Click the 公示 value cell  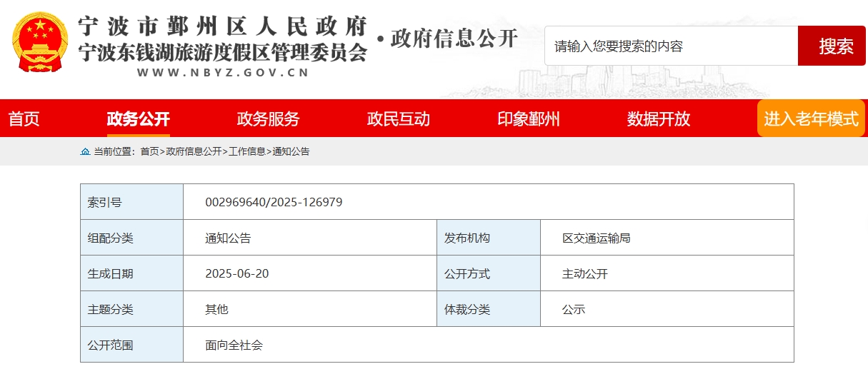click(667, 309)
